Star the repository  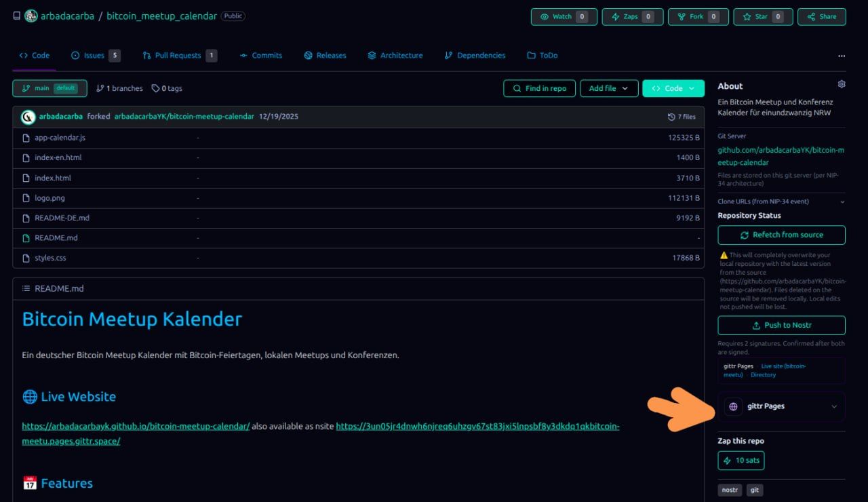763,17
